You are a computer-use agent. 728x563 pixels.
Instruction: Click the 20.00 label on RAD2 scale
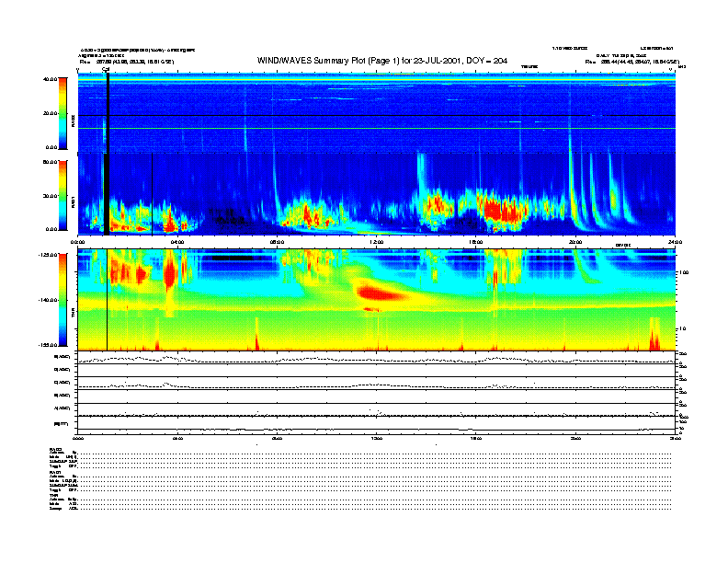click(50, 113)
